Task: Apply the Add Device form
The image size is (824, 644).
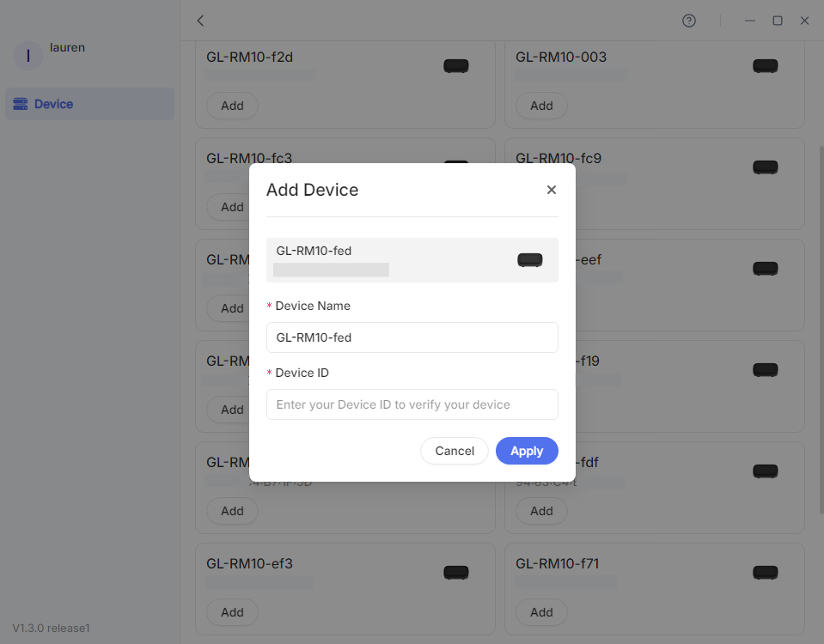Action: pyautogui.click(x=526, y=450)
